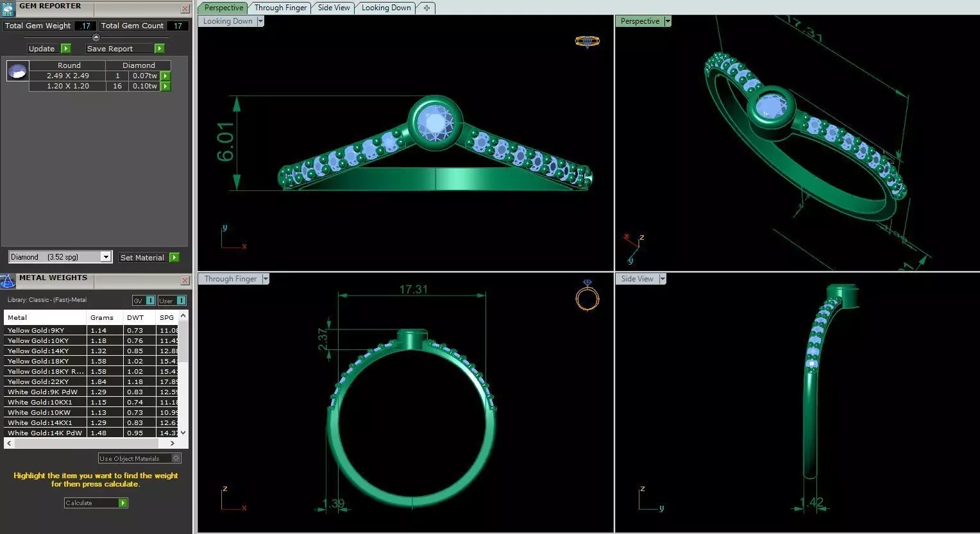Click the 1.42 dimension in Side View
The image size is (980, 534).
tap(812, 503)
